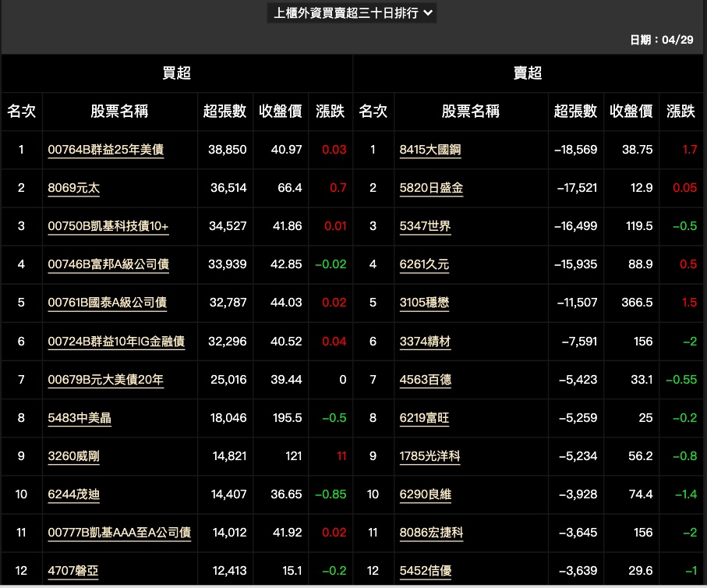Open 00679B元大美債20年 stock link
The height and width of the screenshot is (588, 707).
[105, 380]
